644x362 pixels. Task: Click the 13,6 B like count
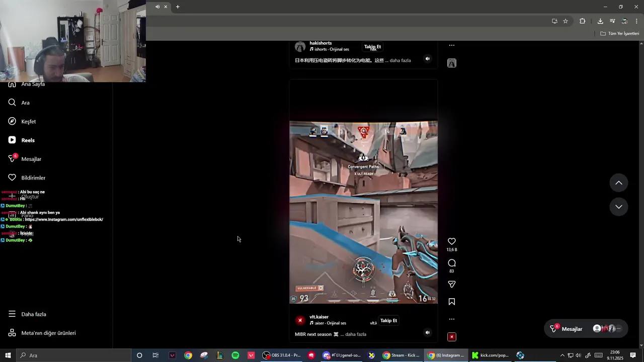pyautogui.click(x=452, y=250)
